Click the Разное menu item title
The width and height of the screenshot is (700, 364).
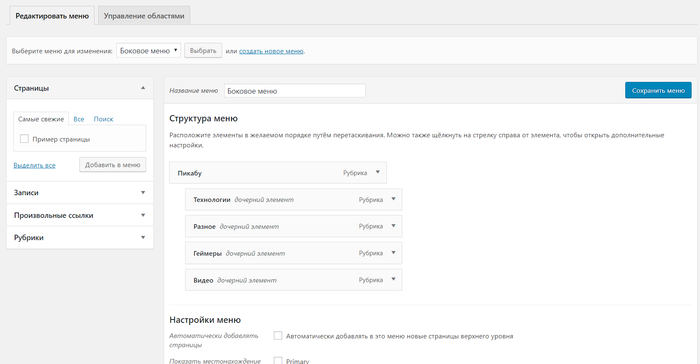(x=204, y=226)
